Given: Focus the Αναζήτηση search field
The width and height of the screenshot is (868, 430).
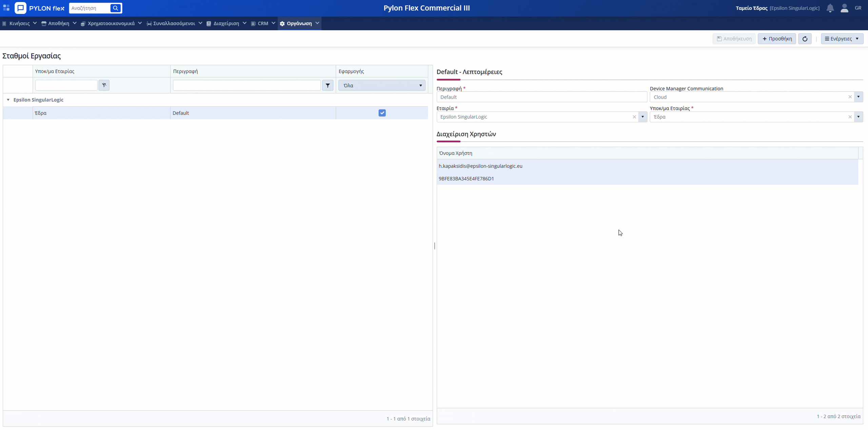Looking at the screenshot, I should (x=90, y=8).
